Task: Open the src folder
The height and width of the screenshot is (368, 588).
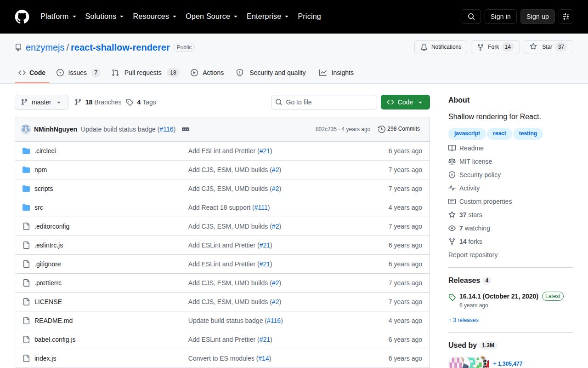Action: 39,207
